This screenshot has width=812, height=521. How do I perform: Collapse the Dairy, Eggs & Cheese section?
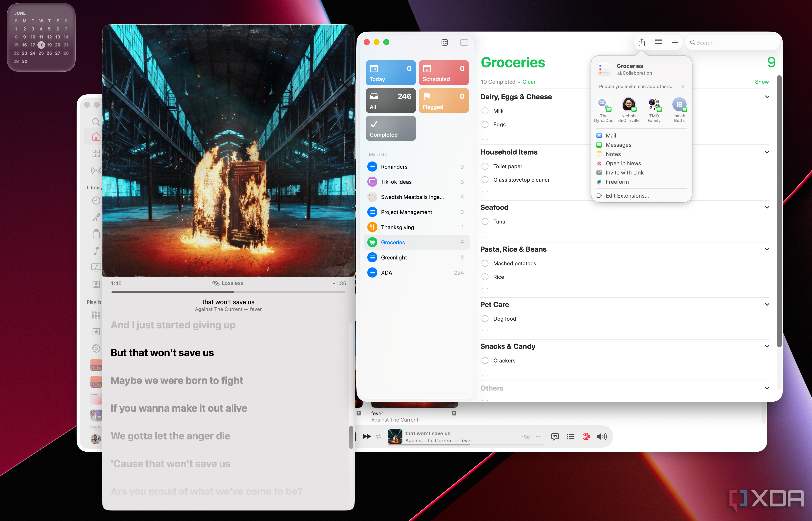click(767, 97)
